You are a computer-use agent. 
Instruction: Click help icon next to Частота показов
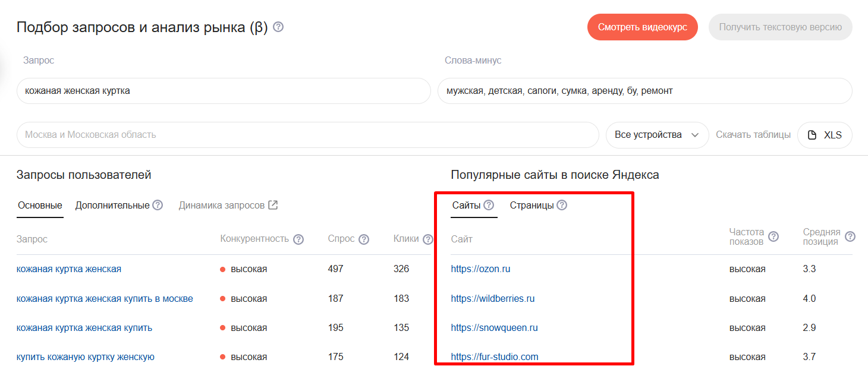pos(773,236)
